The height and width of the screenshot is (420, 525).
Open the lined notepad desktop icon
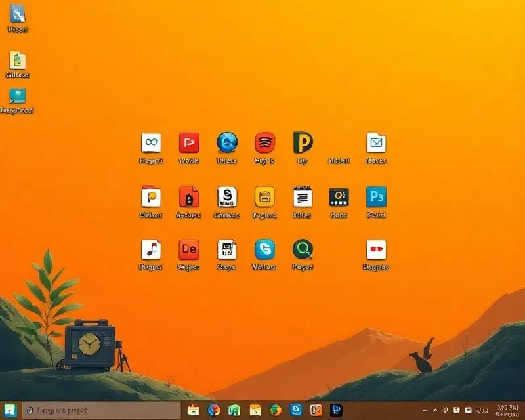(x=303, y=197)
